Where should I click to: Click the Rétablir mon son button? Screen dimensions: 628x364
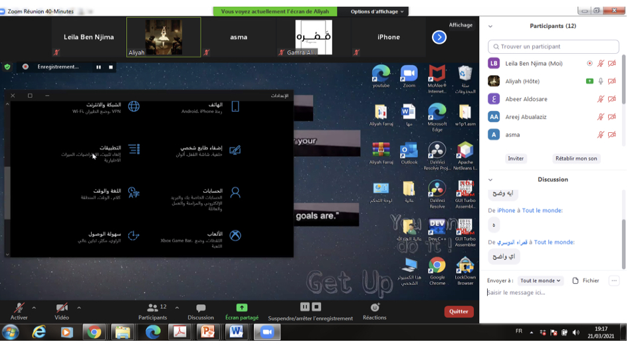pyautogui.click(x=576, y=159)
